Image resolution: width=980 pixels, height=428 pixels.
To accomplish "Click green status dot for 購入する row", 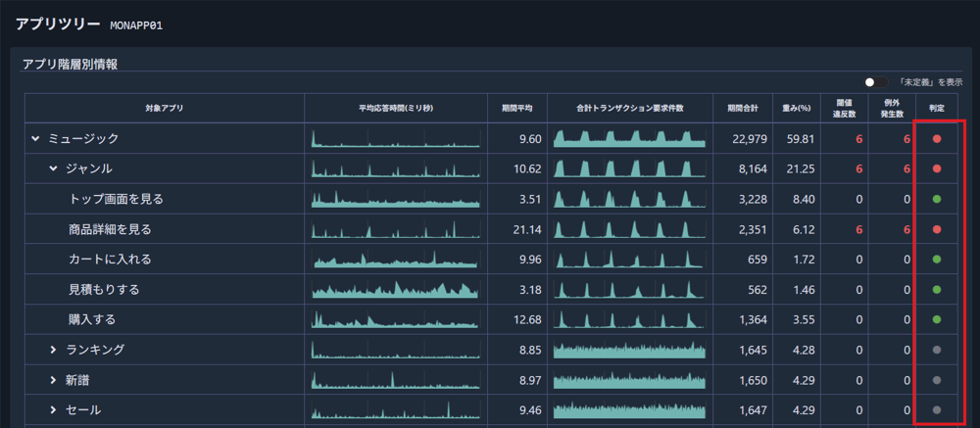I will tap(937, 319).
